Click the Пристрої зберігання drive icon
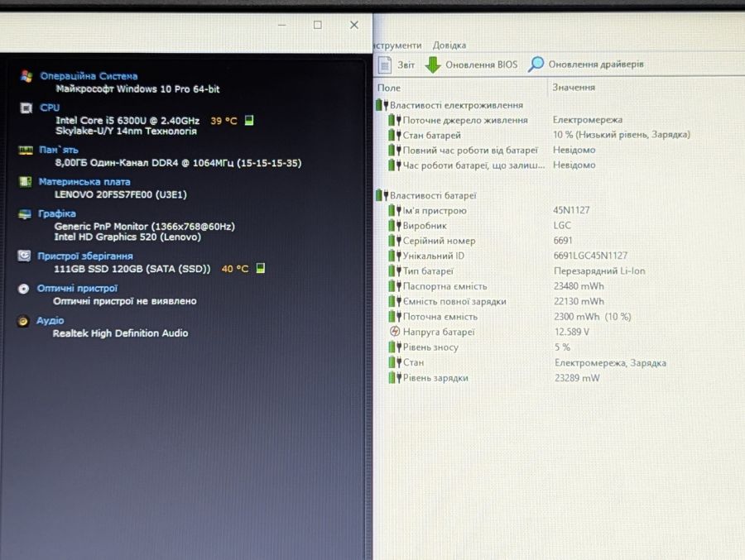The width and height of the screenshot is (745, 560). point(24,256)
